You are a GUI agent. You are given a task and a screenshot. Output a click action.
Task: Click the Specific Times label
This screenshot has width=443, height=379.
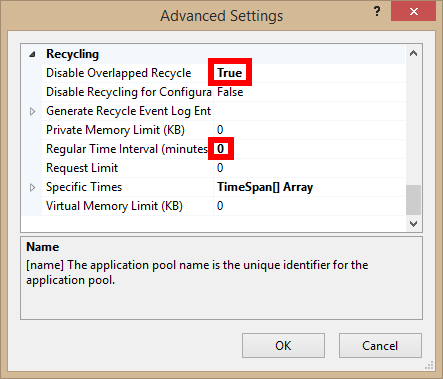click(84, 187)
